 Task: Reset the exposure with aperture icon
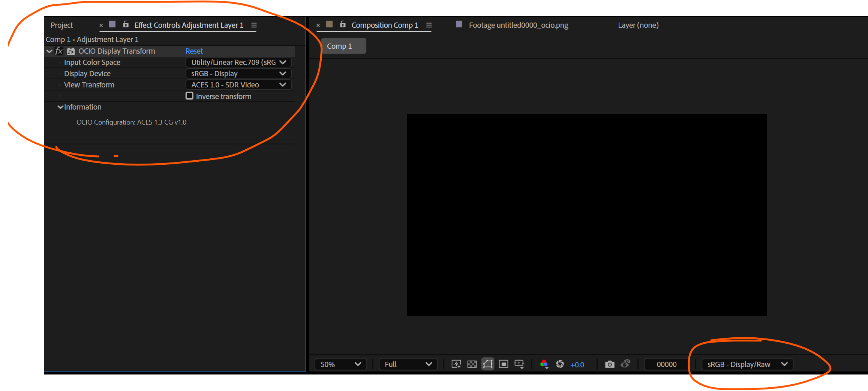tap(560, 364)
